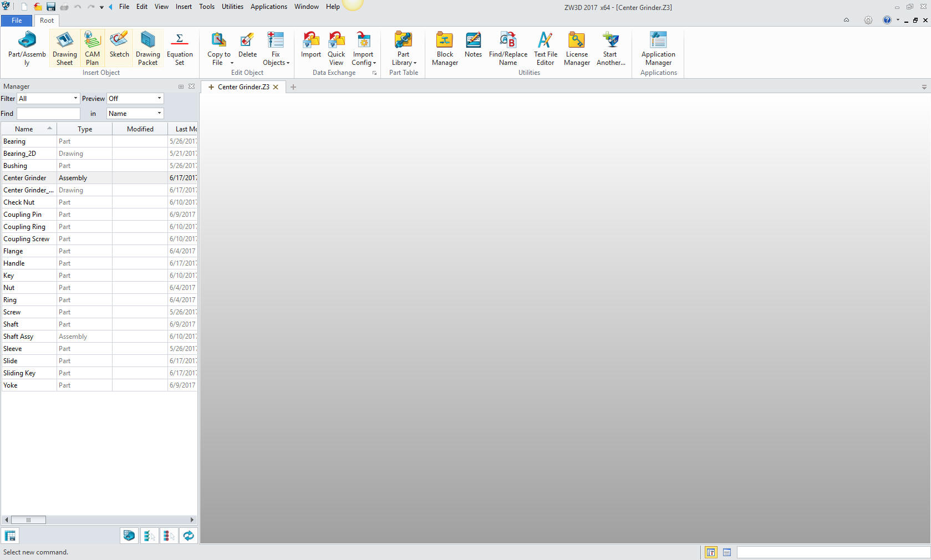This screenshot has height=560, width=931.
Task: Click the open file folder icon
Action: 37,7
